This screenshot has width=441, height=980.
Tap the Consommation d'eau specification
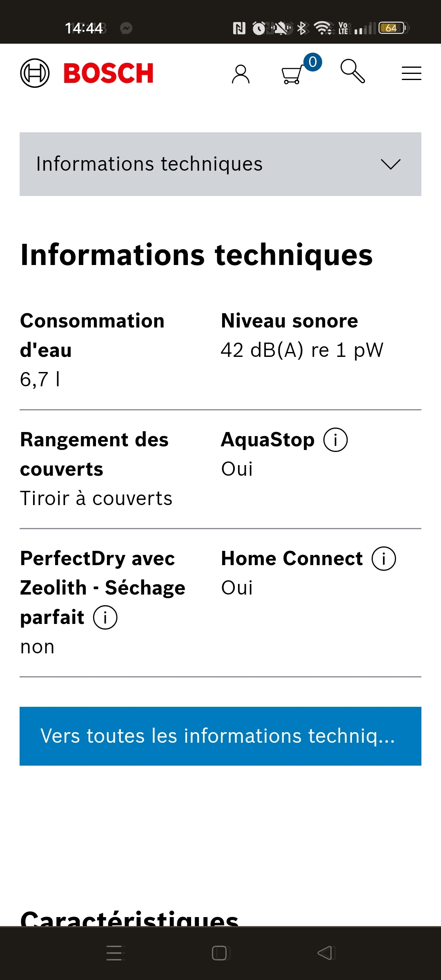[92, 350]
